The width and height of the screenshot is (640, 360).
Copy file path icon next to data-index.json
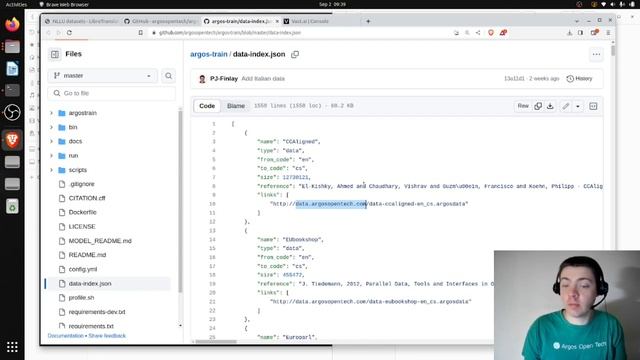pos(295,54)
